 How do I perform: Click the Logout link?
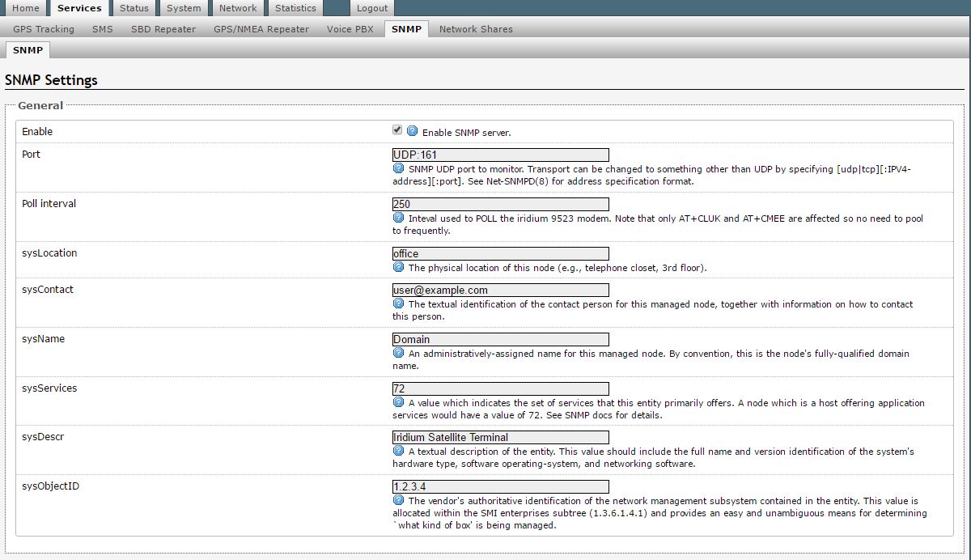(371, 8)
